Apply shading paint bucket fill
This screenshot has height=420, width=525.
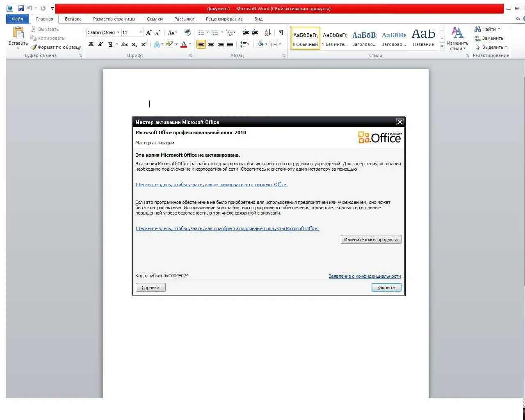click(x=260, y=44)
